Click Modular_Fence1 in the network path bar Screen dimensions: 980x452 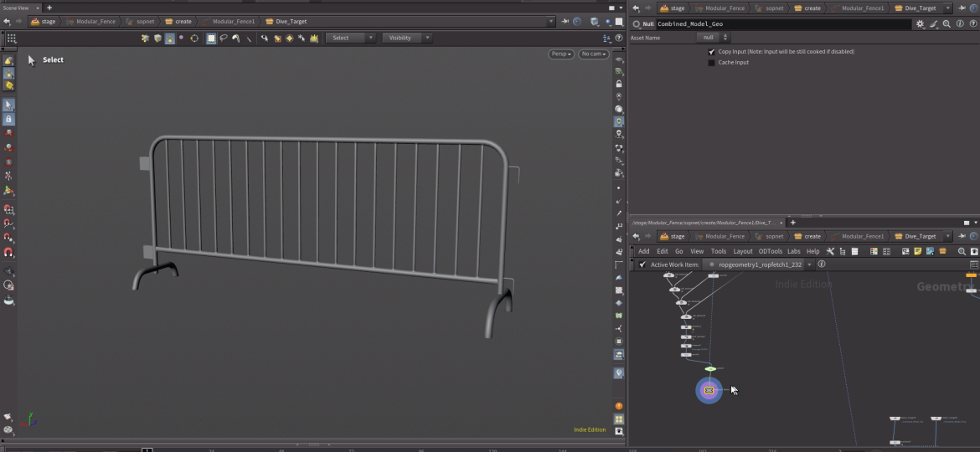(x=862, y=236)
